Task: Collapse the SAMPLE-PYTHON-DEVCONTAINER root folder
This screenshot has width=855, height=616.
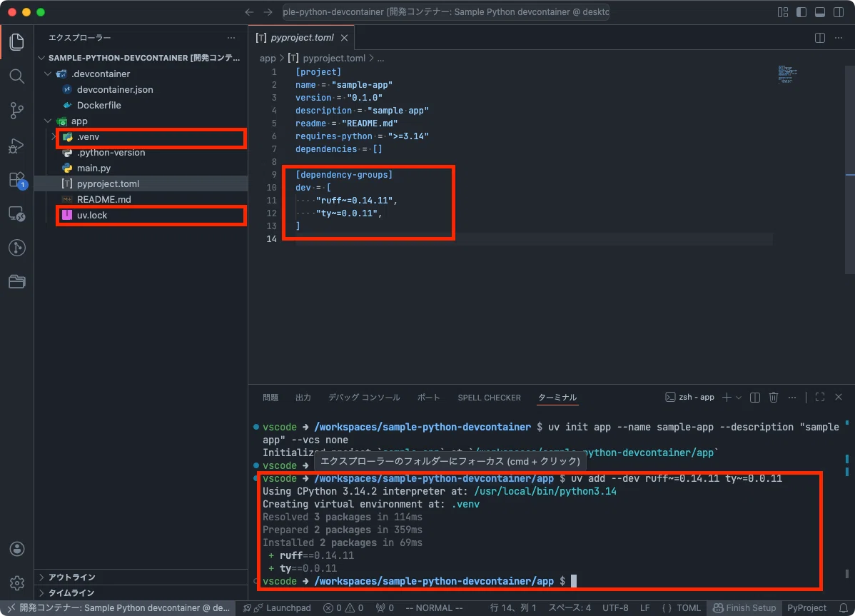Action: [41, 58]
